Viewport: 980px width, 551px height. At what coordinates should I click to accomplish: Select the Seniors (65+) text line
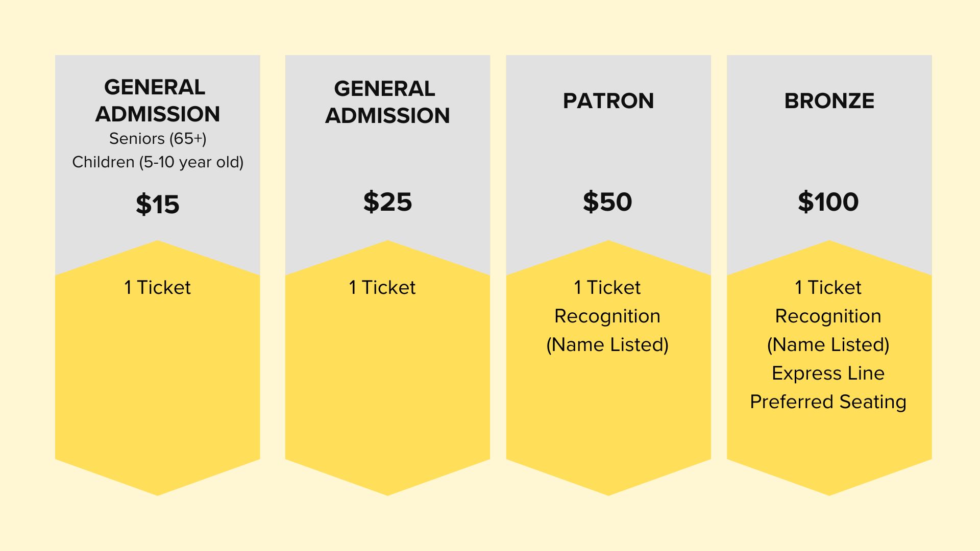[x=158, y=138]
